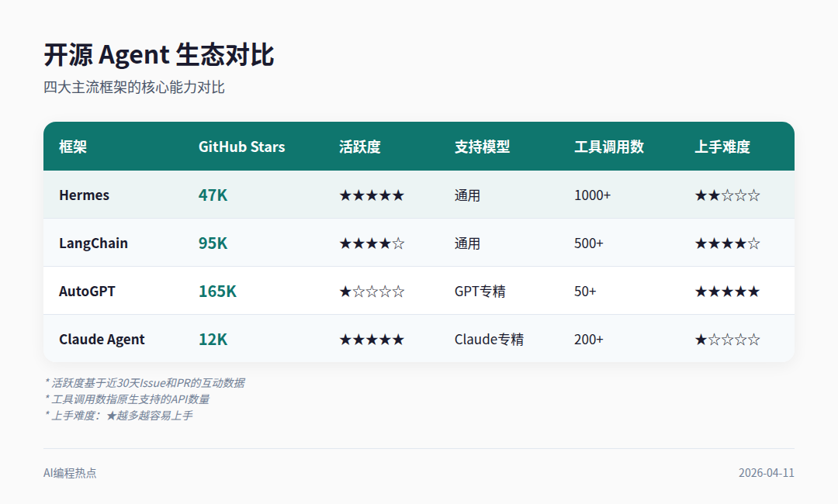Click the 95K stars value

[x=213, y=243]
